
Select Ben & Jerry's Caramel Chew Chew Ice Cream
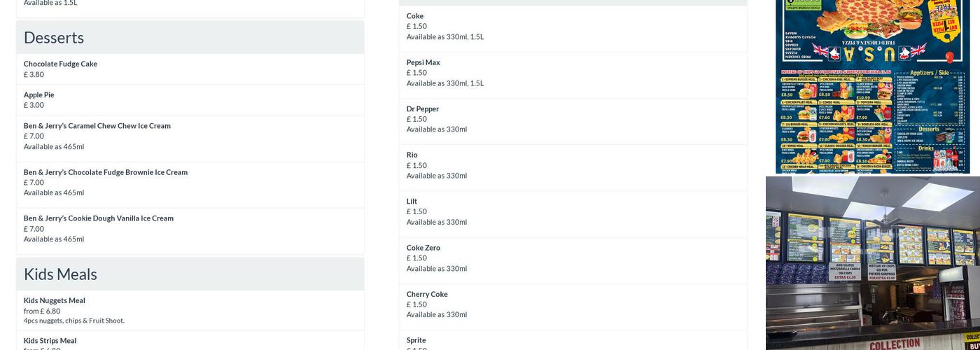click(x=97, y=126)
